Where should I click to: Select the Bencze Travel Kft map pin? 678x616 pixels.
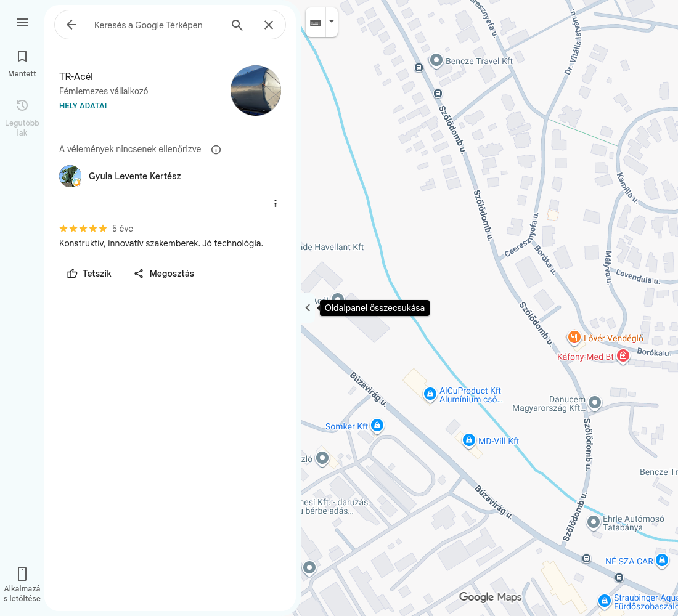click(436, 60)
